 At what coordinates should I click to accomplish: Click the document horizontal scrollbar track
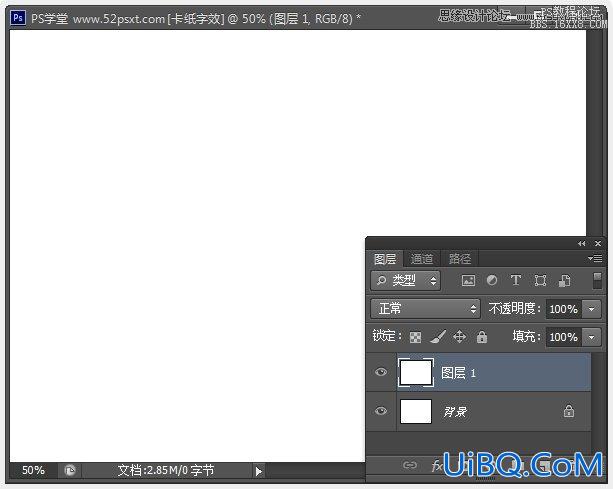(315, 471)
